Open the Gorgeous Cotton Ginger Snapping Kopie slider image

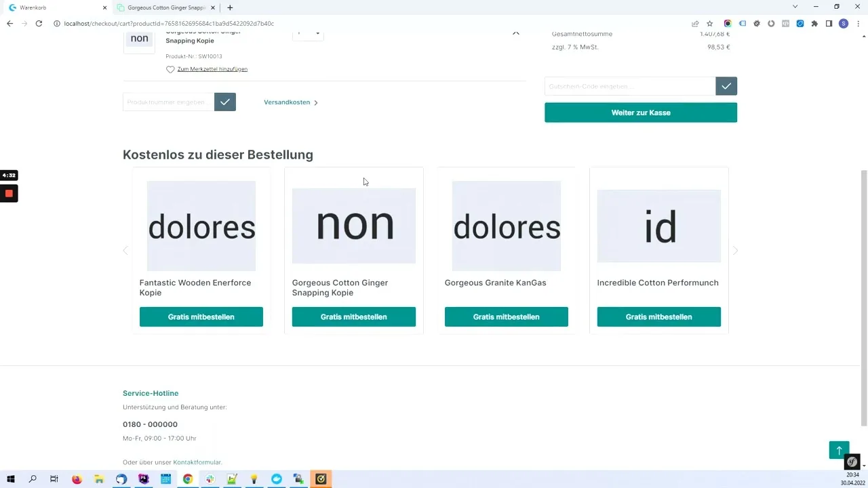(354, 226)
